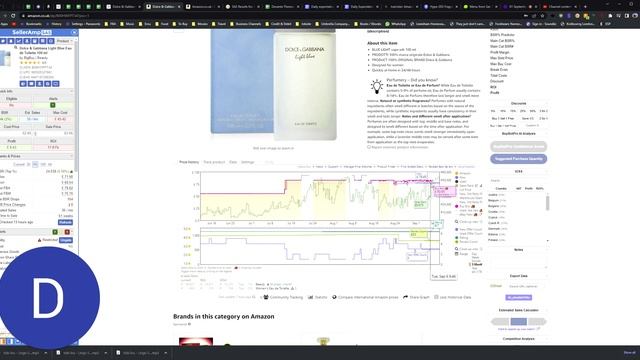The image size is (640, 360).
Task: Click Brands in this category on Amazon heading
Action: (x=224, y=316)
